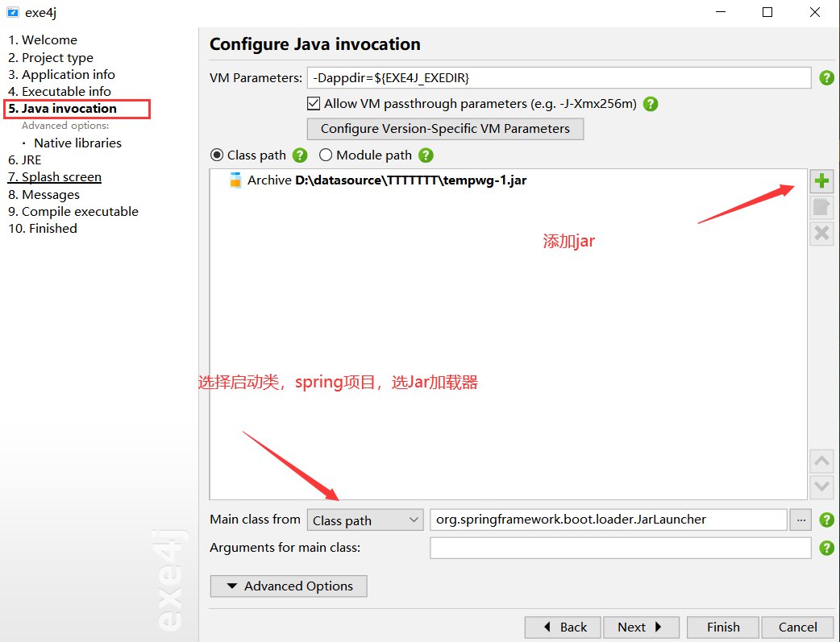The width and height of the screenshot is (840, 642).
Task: Open Native libraries advanced option
Action: click(77, 143)
